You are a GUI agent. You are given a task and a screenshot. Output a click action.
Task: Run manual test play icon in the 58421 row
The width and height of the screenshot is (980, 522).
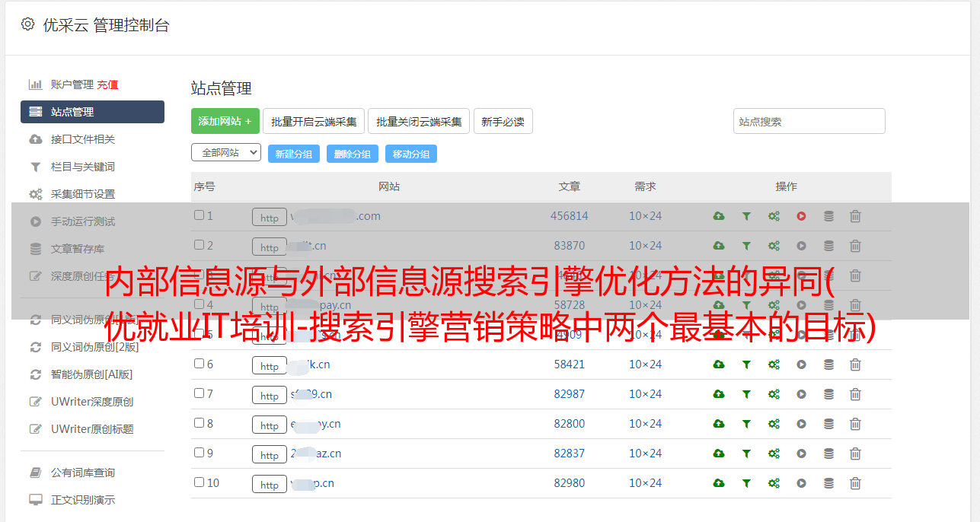801,364
